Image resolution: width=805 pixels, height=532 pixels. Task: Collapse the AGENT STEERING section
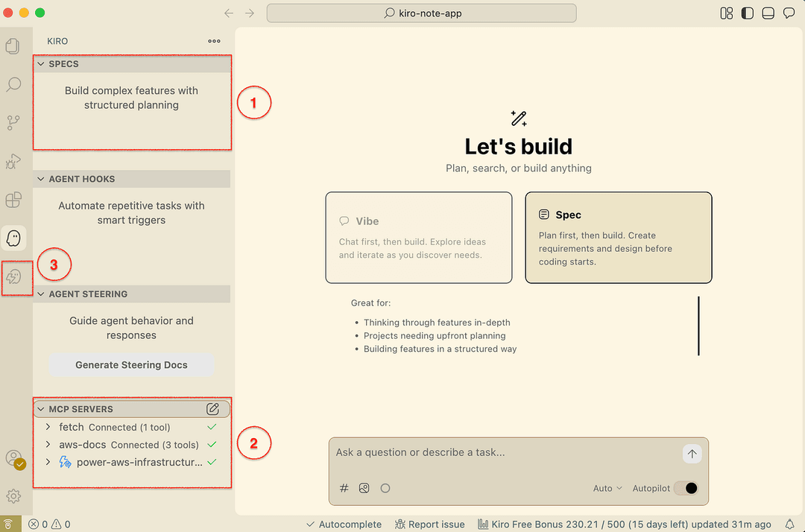tap(40, 294)
